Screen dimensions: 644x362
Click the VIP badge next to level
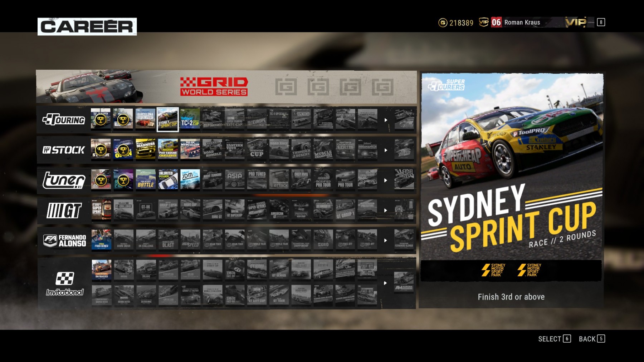(x=483, y=22)
